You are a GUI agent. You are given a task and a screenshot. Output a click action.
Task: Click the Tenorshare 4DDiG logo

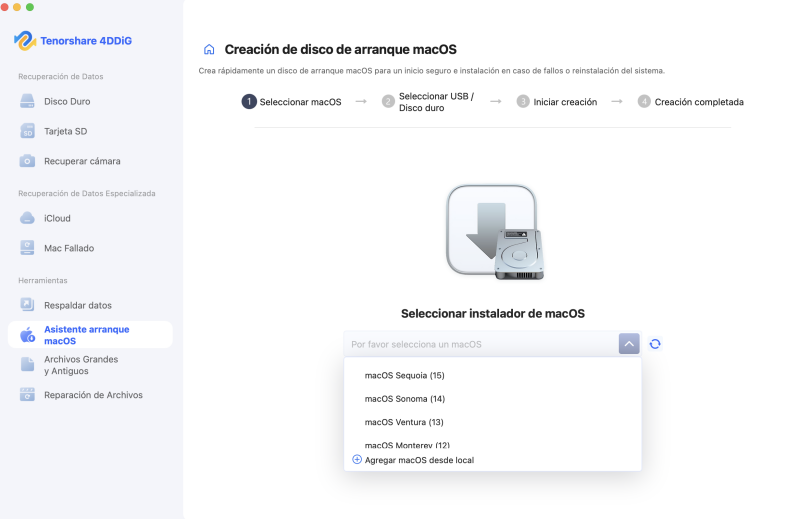(x=70, y=41)
